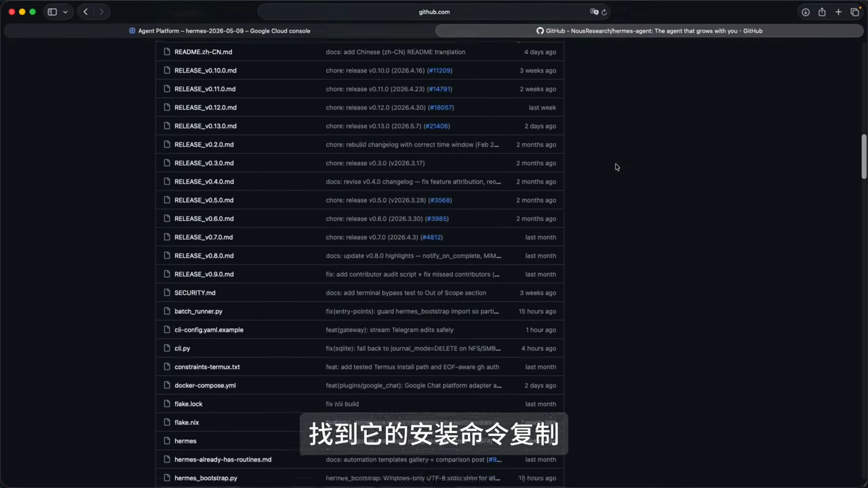This screenshot has width=868, height=488.
Task: Click file icon beside flake.nix
Action: (166, 422)
